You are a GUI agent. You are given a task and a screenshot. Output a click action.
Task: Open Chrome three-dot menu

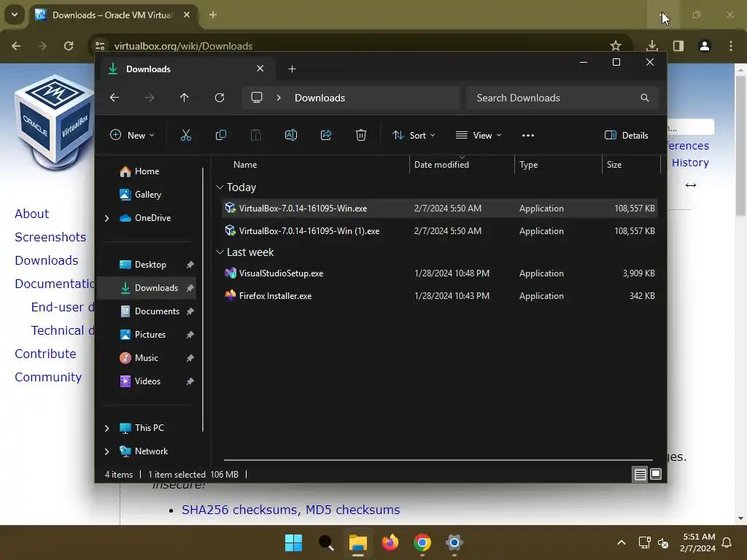click(731, 46)
